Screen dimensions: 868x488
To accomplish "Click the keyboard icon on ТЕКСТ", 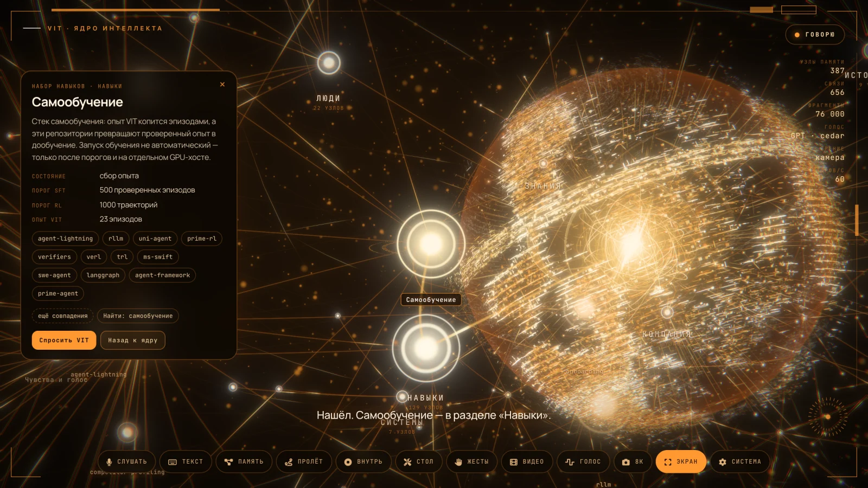I will (x=173, y=462).
